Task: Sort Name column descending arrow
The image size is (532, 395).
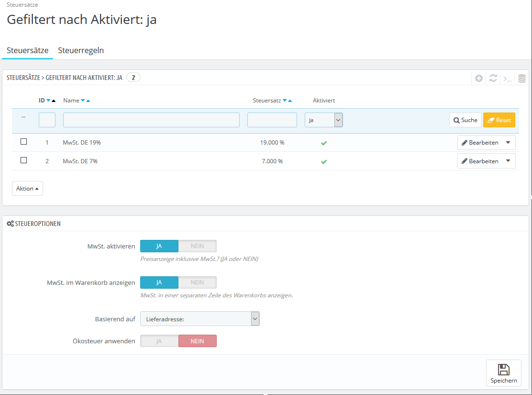Action: pos(83,101)
